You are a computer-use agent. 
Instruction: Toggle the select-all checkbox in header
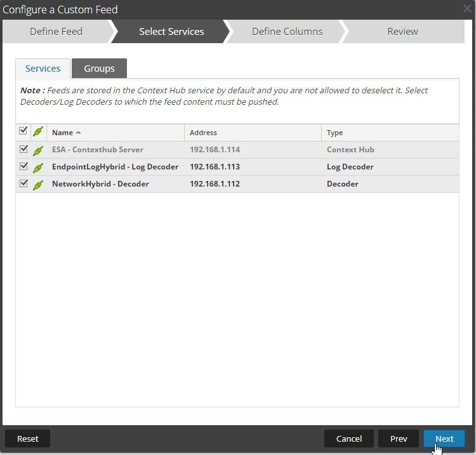(x=23, y=131)
